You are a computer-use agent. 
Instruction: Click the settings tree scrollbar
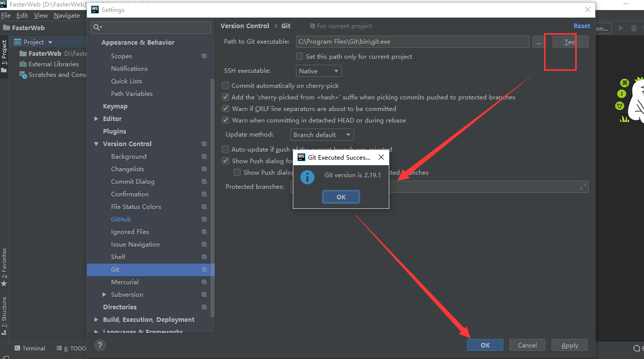212,198
